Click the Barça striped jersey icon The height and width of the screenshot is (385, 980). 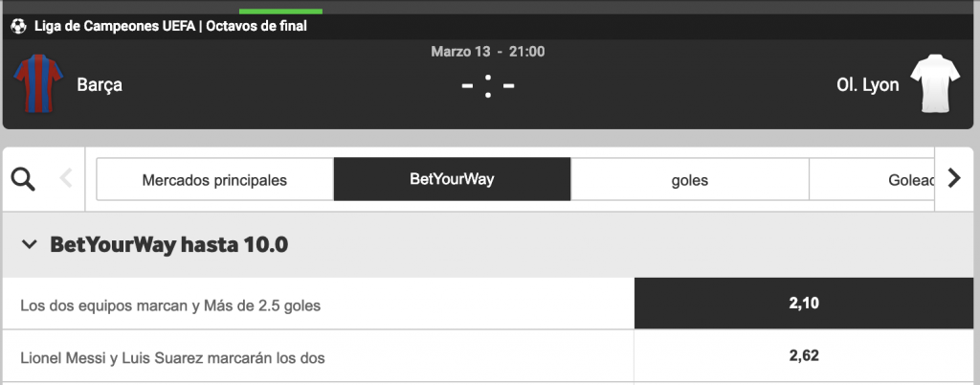tap(36, 83)
